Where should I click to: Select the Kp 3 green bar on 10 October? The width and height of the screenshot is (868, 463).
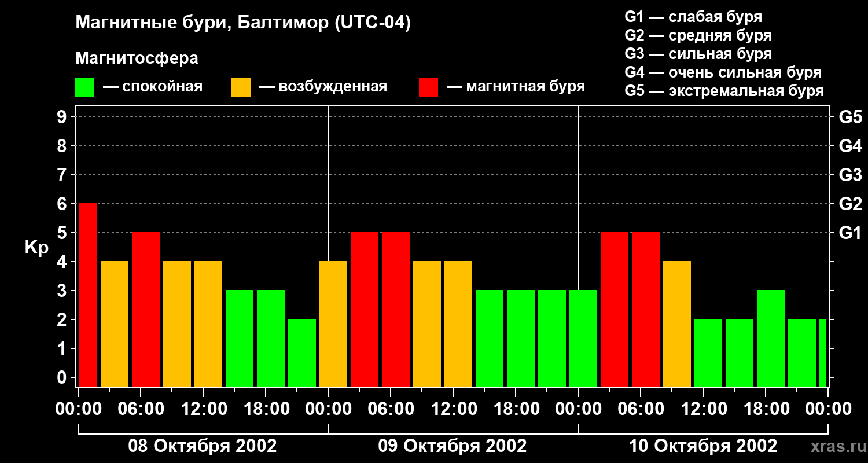coord(771,338)
